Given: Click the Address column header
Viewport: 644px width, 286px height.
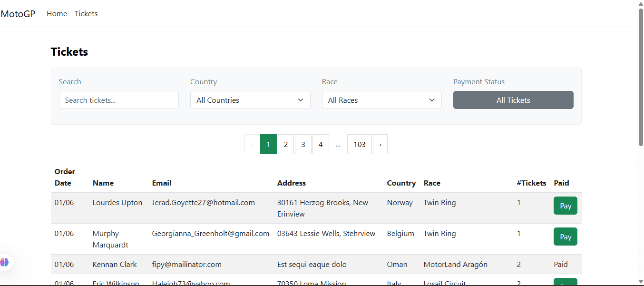Looking at the screenshot, I should point(292,183).
